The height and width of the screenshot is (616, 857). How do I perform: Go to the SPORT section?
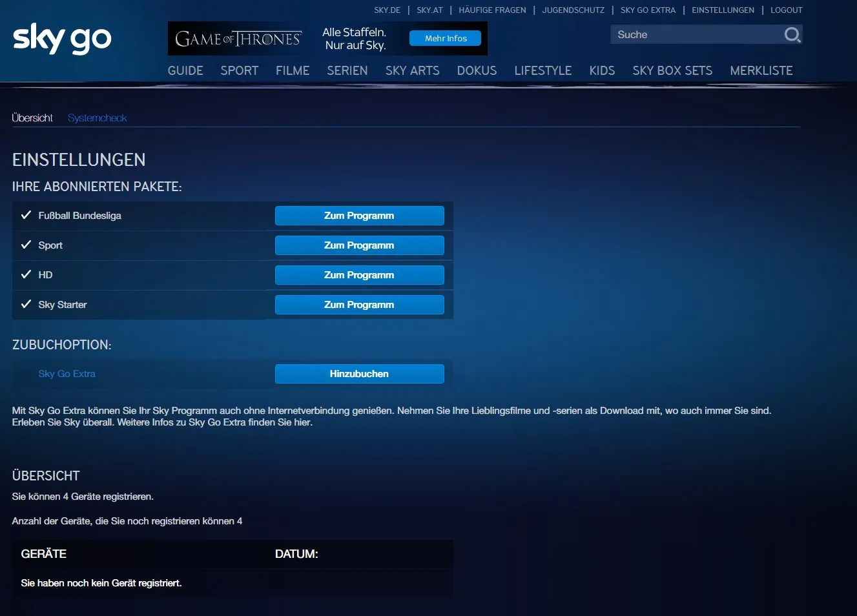pyautogui.click(x=240, y=70)
